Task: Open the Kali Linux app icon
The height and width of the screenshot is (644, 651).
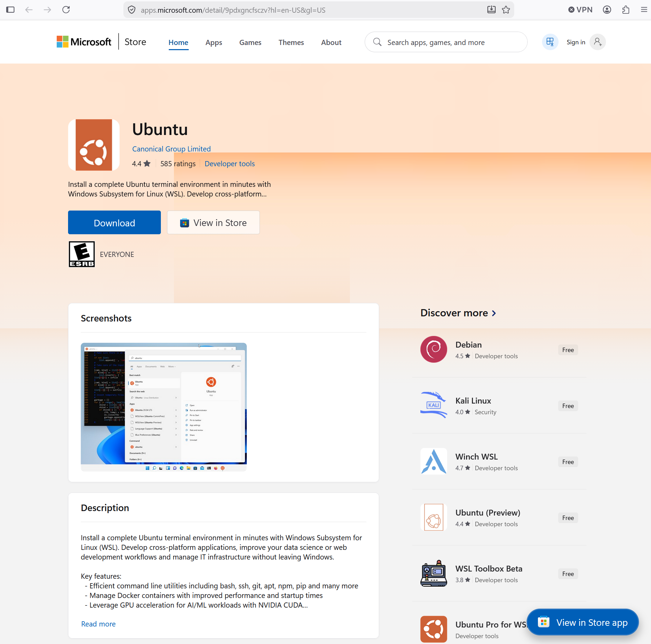Action: tap(434, 405)
